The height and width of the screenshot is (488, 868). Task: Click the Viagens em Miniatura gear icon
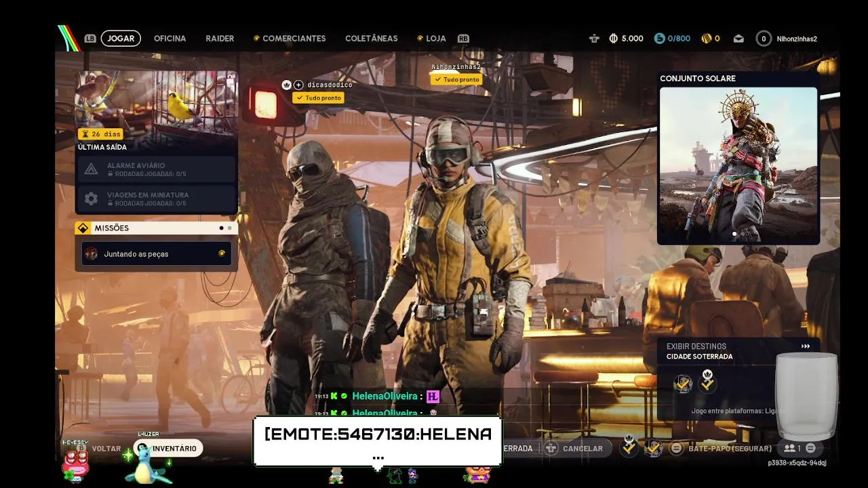pos(91,198)
